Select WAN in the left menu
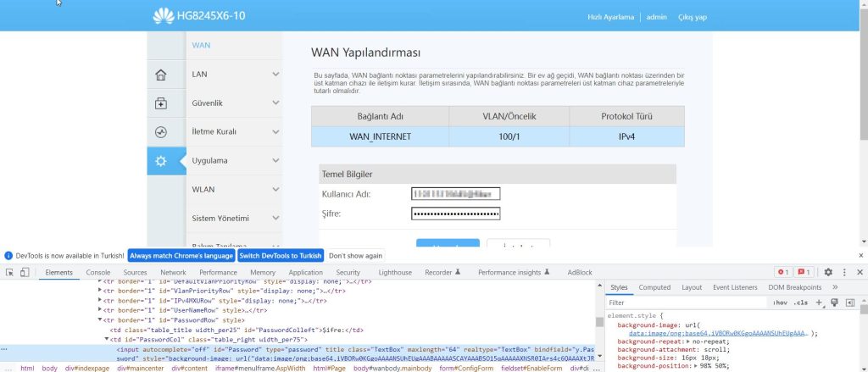This screenshot has height=372, width=868. 201,46
